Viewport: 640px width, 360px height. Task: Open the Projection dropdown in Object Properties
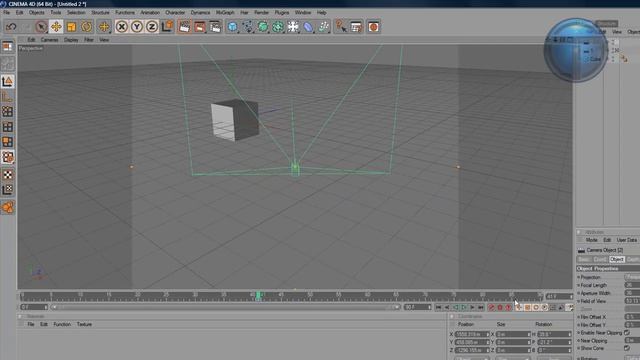632,277
